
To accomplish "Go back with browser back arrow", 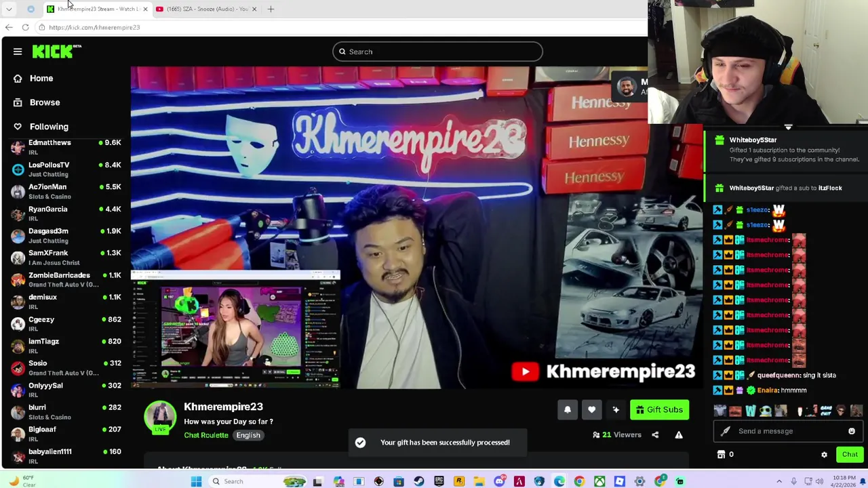I will pyautogui.click(x=9, y=27).
